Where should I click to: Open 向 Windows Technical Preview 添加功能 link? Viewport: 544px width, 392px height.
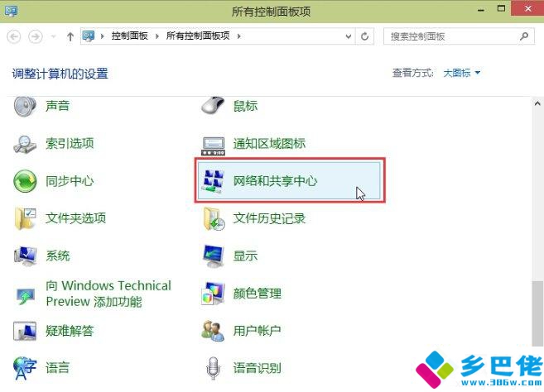coord(108,294)
